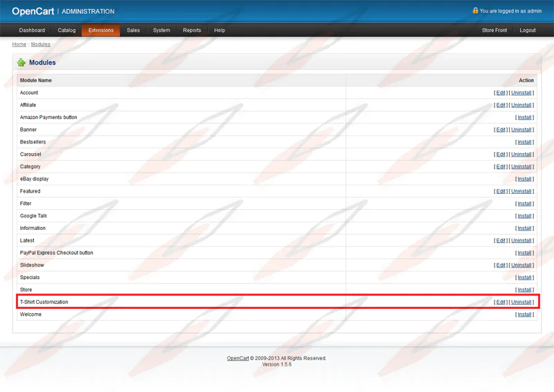Viewport: 554px width, 392px height.
Task: Select the 'eBay display' module name
Action: tap(34, 179)
